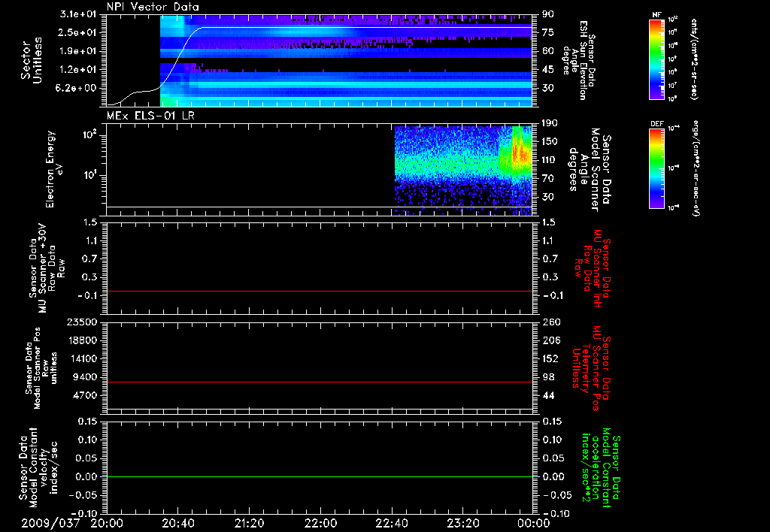Viewport: 770px width, 532px height.
Task: Select the DEF label above the color bar
Action: coord(657,124)
